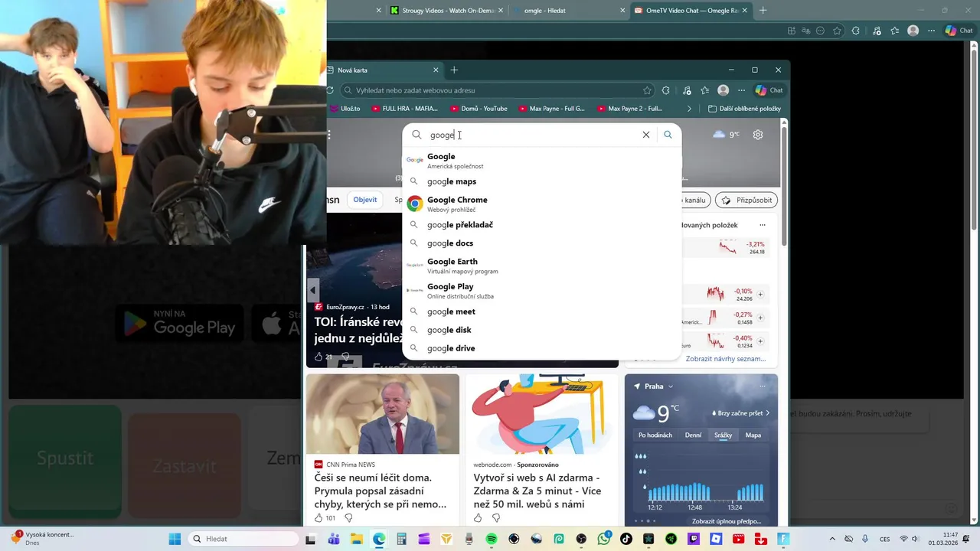Viewport: 980px width, 551px height.
Task: Add the -0,27% stock to watchlist
Action: [760, 318]
